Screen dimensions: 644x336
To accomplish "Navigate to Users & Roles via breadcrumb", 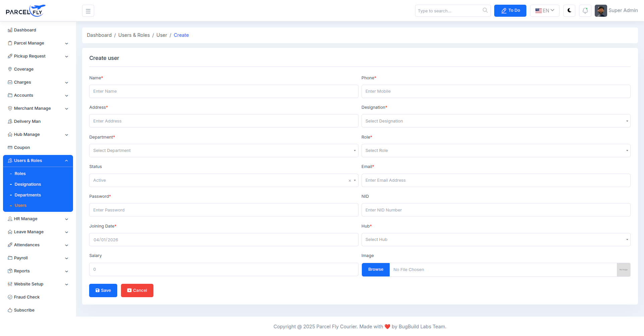I will pos(134,35).
